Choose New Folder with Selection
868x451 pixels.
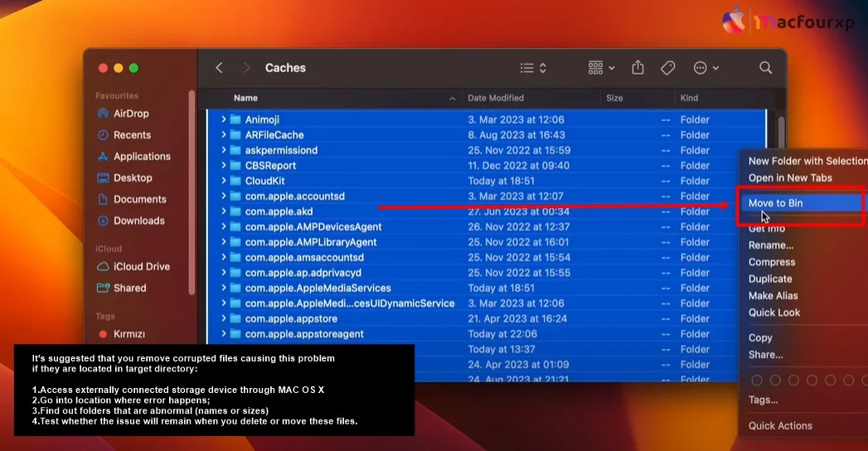click(807, 161)
